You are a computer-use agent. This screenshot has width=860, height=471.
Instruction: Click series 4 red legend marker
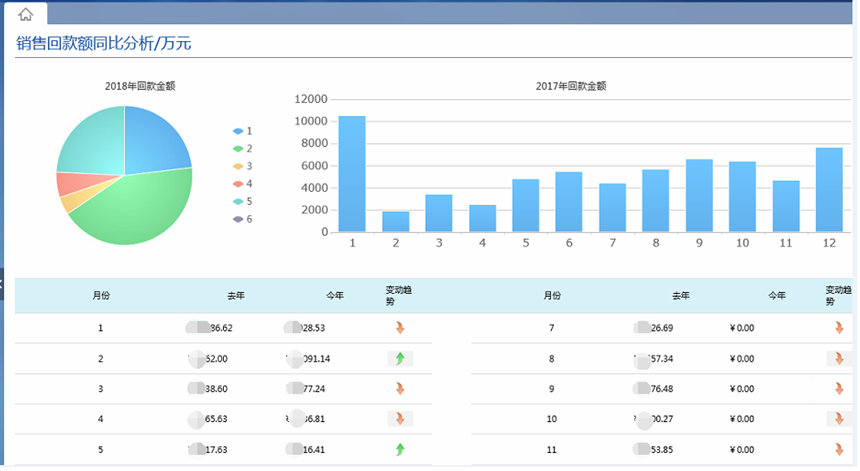point(238,184)
